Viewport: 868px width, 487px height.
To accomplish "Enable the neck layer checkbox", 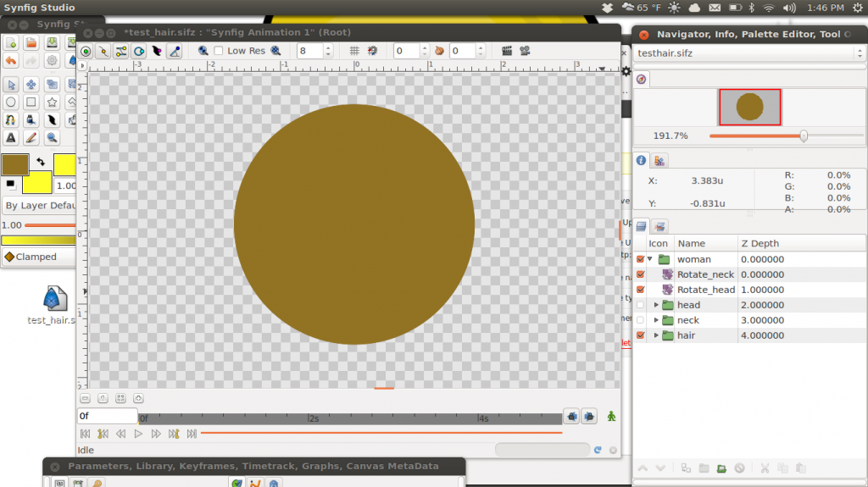I will coord(641,320).
